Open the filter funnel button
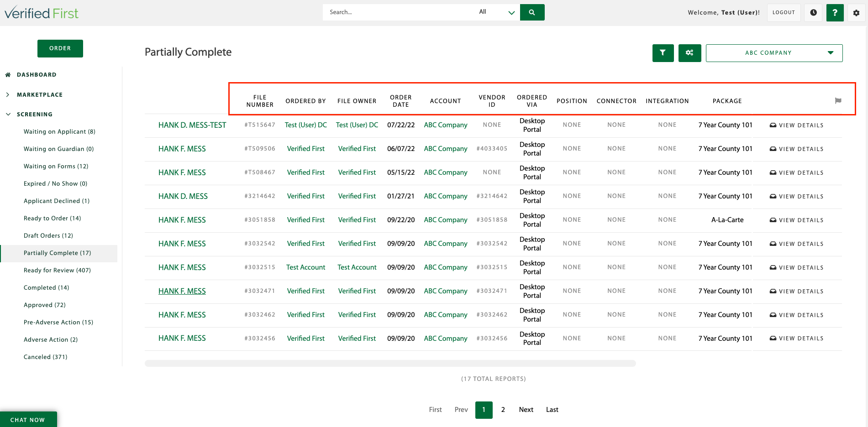Viewport: 868px width, 427px height. pos(663,53)
